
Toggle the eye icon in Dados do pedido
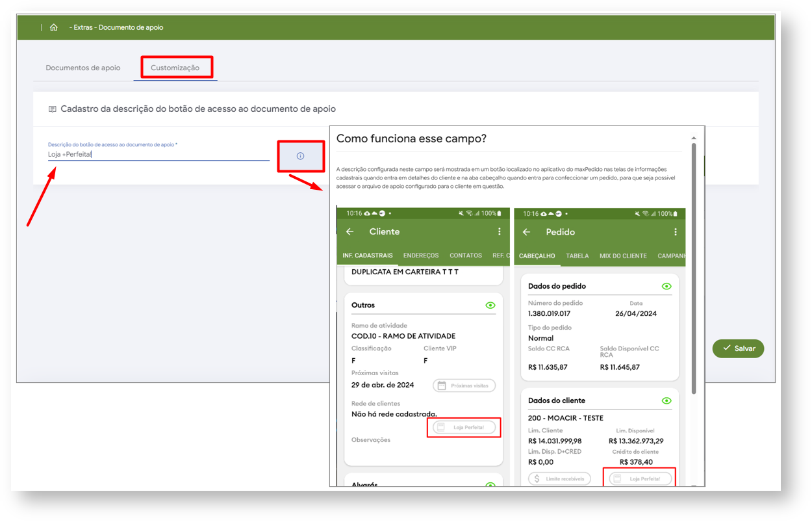point(666,287)
